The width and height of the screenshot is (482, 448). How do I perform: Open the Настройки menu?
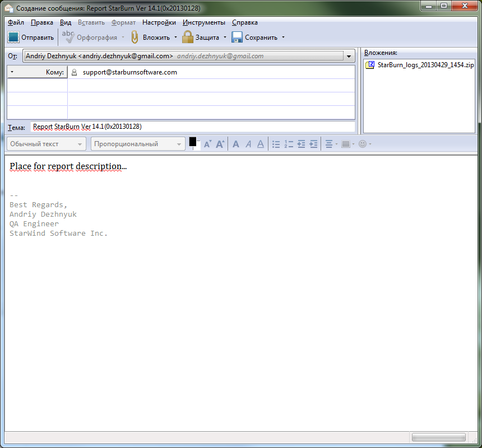pos(159,22)
